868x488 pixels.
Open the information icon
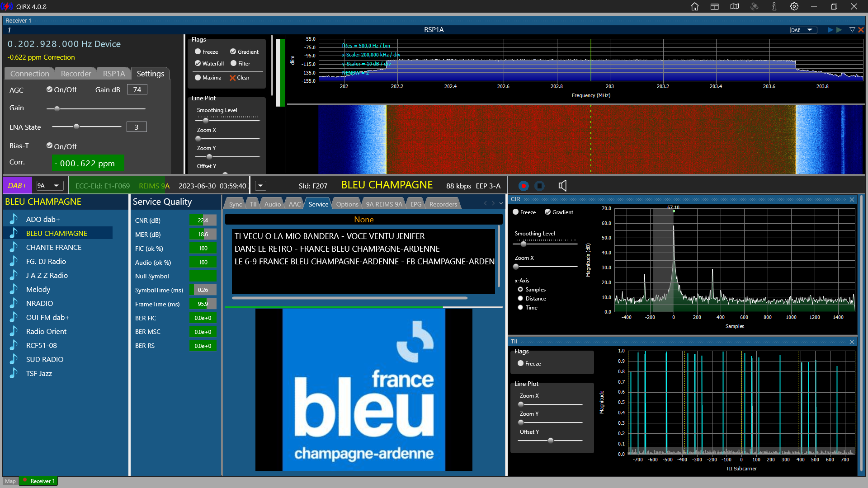pyautogui.click(x=774, y=6)
